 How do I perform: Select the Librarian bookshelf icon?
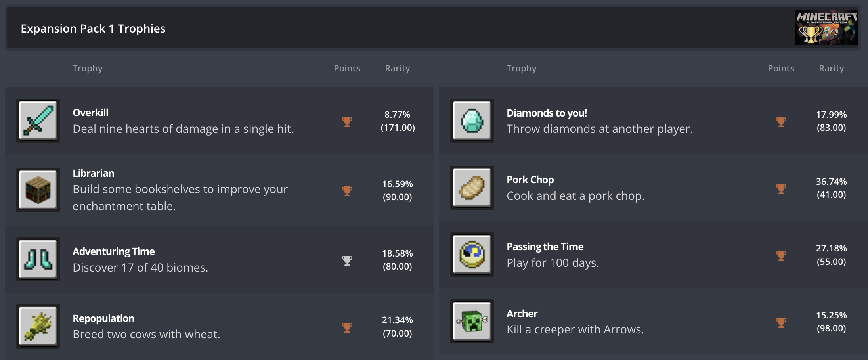click(x=38, y=190)
